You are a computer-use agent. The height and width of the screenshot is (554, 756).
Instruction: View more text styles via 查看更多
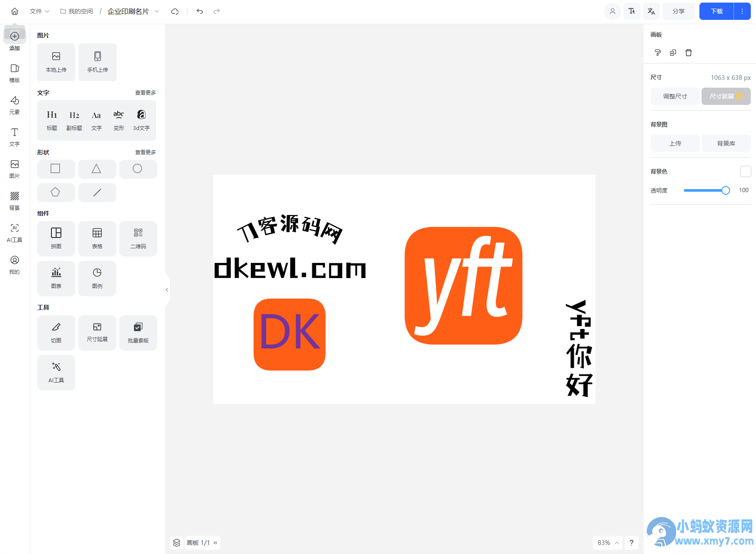point(146,93)
